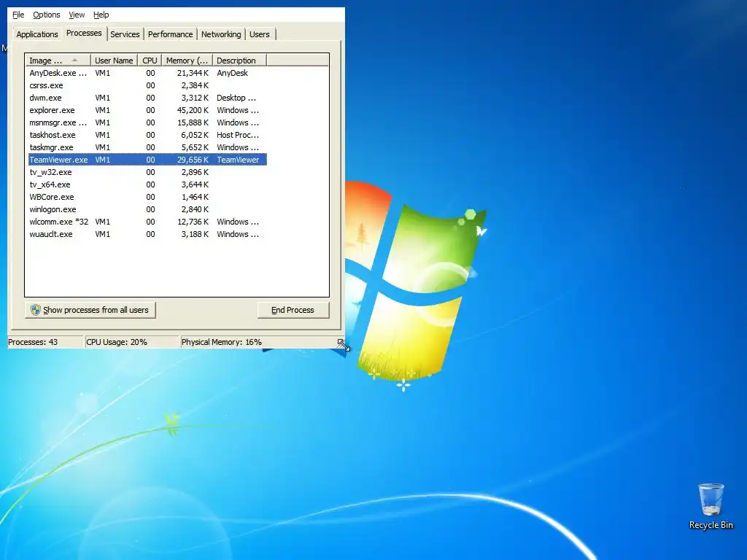This screenshot has height=560, width=747.
Task: Click Processes: 43 in status bar
Action: 33,342
